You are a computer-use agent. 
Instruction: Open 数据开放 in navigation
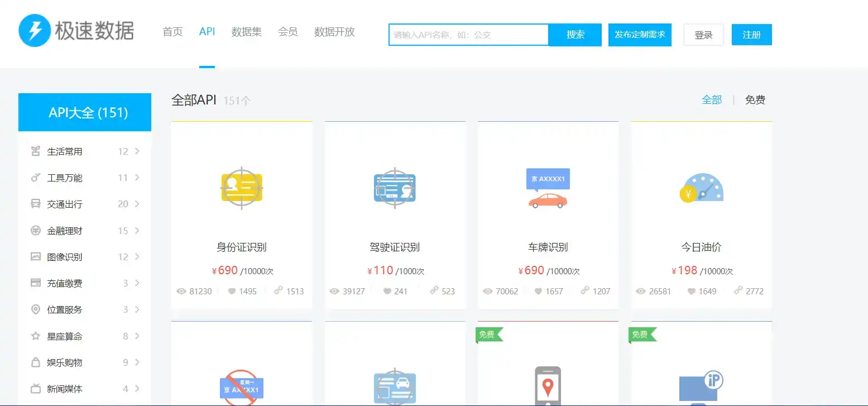334,32
